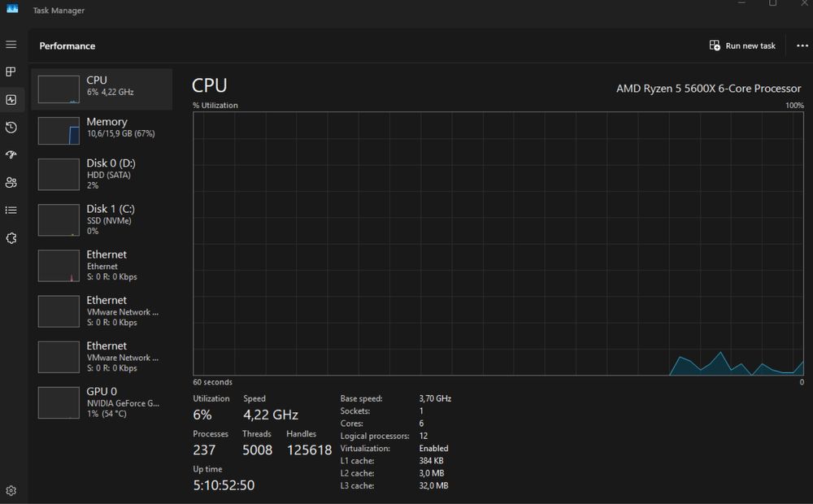Click the 6% utilization value
The image size is (813, 504).
(x=202, y=415)
